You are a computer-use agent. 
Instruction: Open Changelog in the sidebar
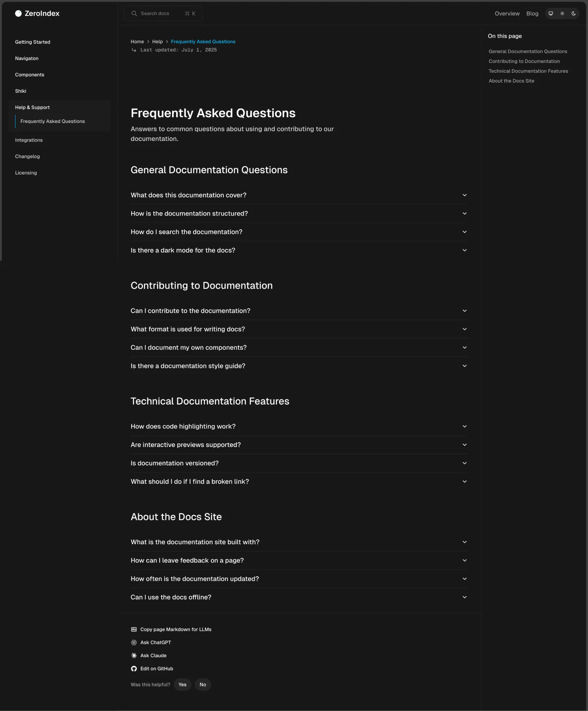coord(28,156)
